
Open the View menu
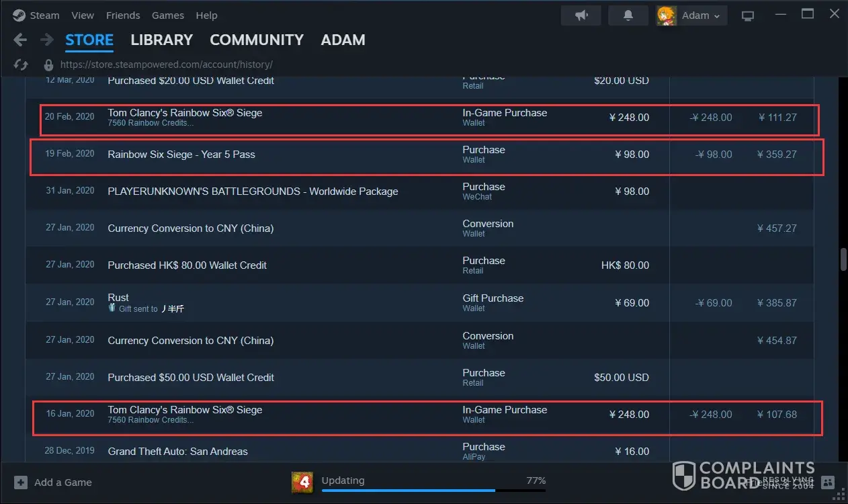pyautogui.click(x=83, y=15)
